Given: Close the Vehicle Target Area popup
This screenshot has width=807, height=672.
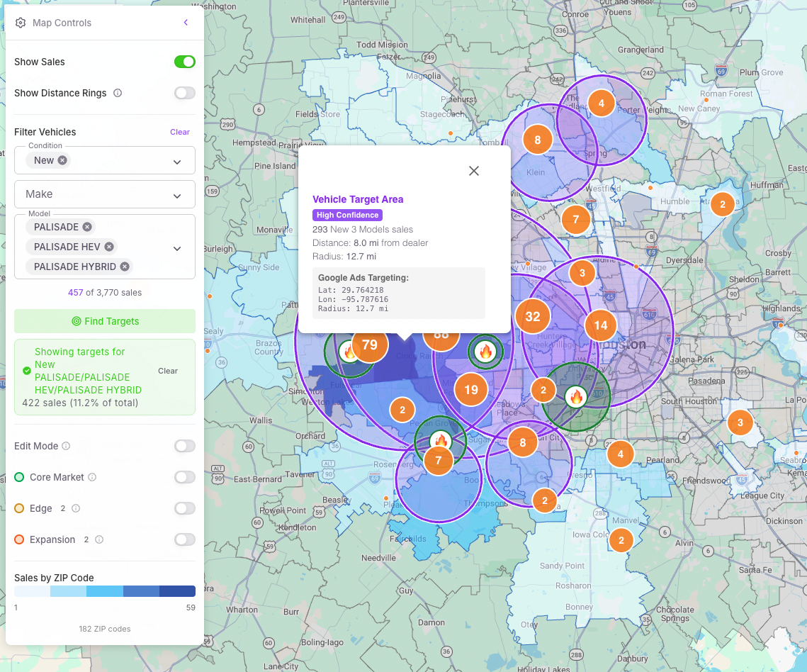Looking at the screenshot, I should click(473, 171).
